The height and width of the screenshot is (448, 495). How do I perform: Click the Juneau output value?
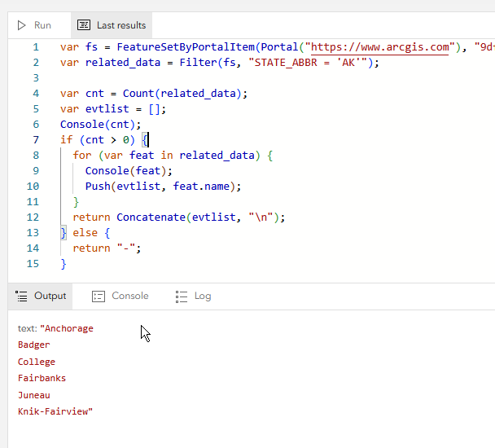point(34,395)
